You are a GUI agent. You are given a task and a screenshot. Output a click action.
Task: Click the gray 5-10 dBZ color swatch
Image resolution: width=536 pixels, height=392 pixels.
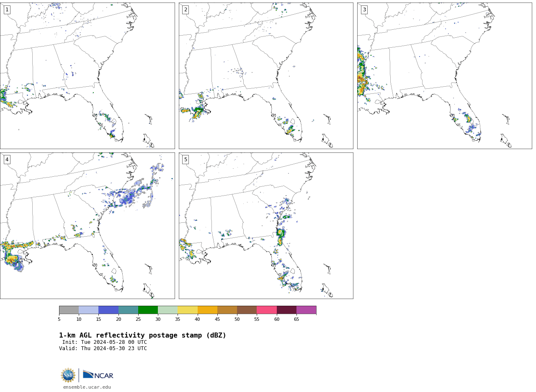69,310
